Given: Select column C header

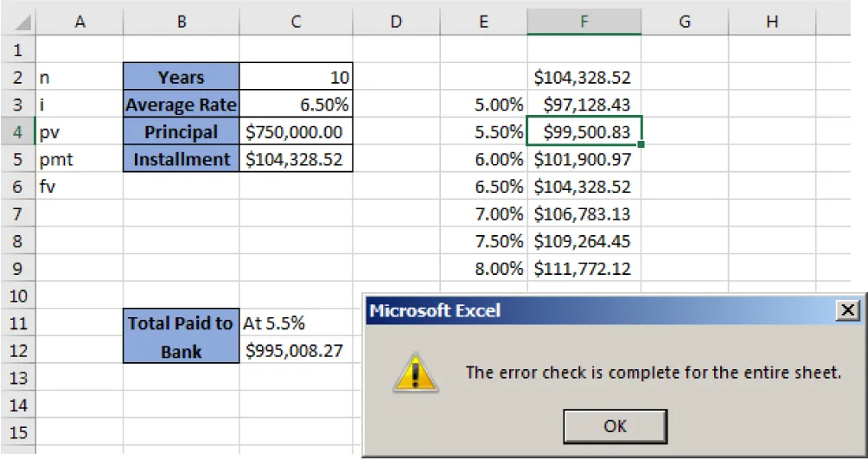Looking at the screenshot, I should pyautogui.click(x=296, y=22).
